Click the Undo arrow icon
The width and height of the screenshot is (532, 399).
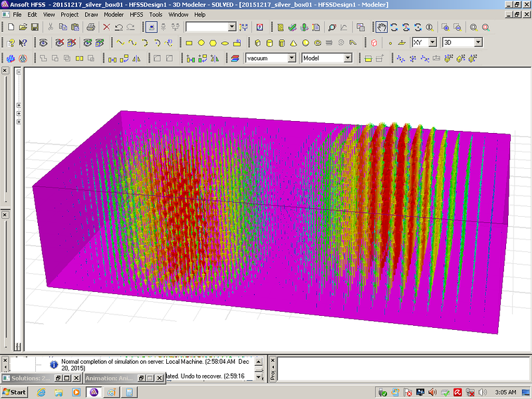tap(118, 27)
